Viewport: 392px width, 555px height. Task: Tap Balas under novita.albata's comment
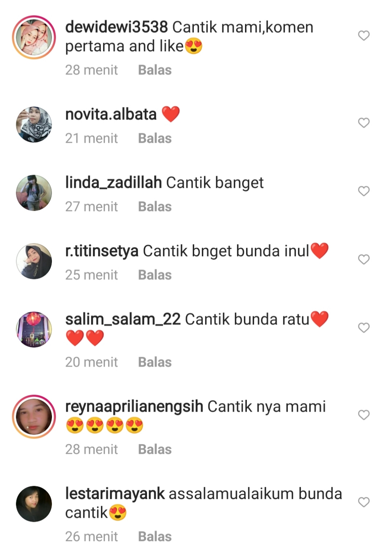coord(155,138)
